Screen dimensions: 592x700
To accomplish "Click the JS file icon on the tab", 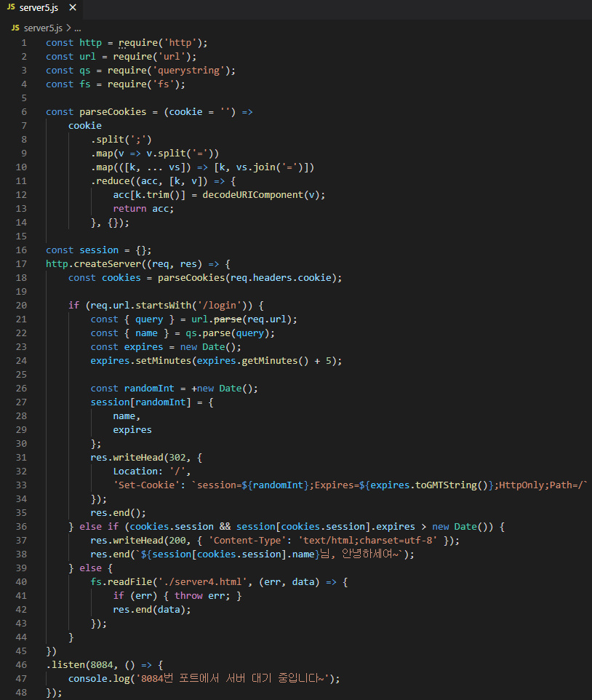I will tap(11, 7).
